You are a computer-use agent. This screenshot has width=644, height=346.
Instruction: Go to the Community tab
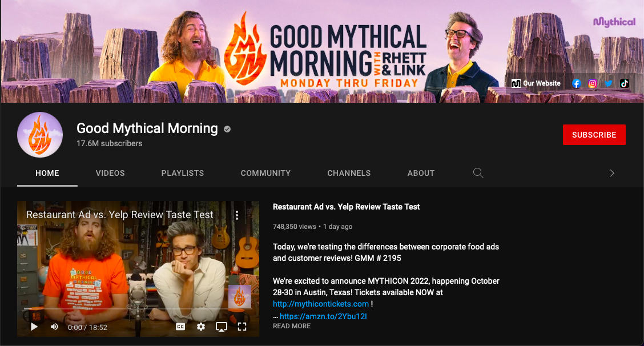click(265, 173)
